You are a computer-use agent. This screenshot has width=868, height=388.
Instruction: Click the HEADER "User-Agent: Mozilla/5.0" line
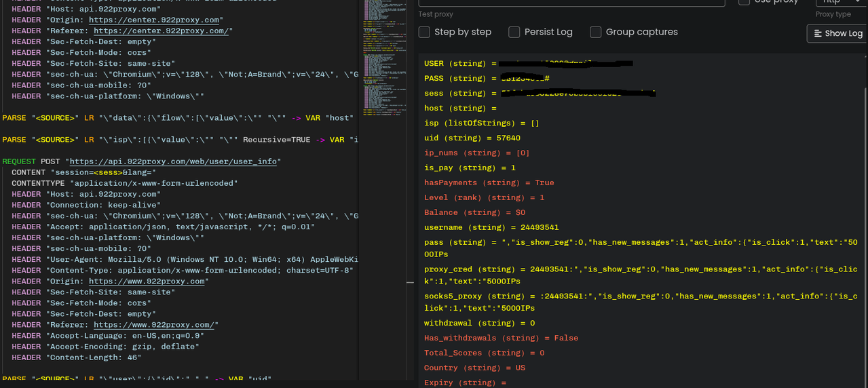point(185,259)
